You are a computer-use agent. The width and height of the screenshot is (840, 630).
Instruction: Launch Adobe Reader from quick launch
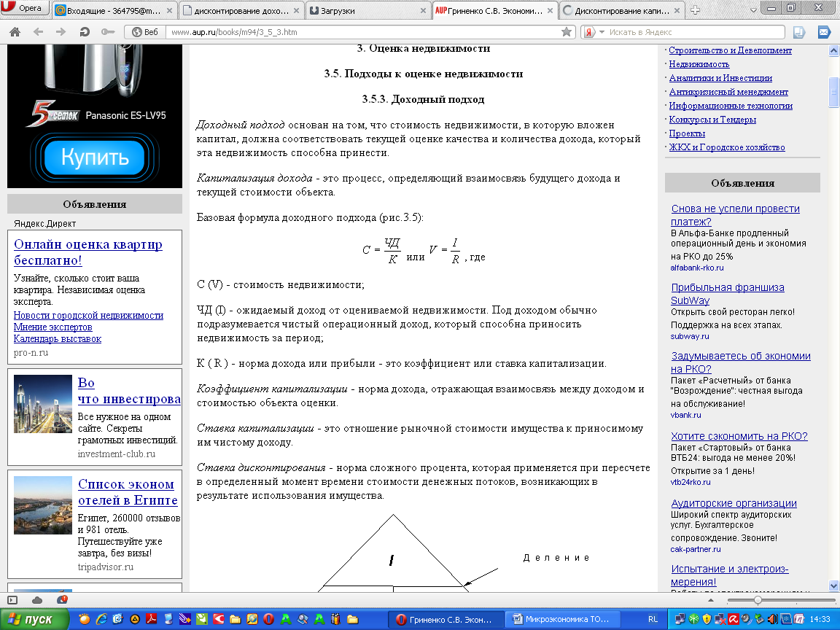[x=152, y=619]
